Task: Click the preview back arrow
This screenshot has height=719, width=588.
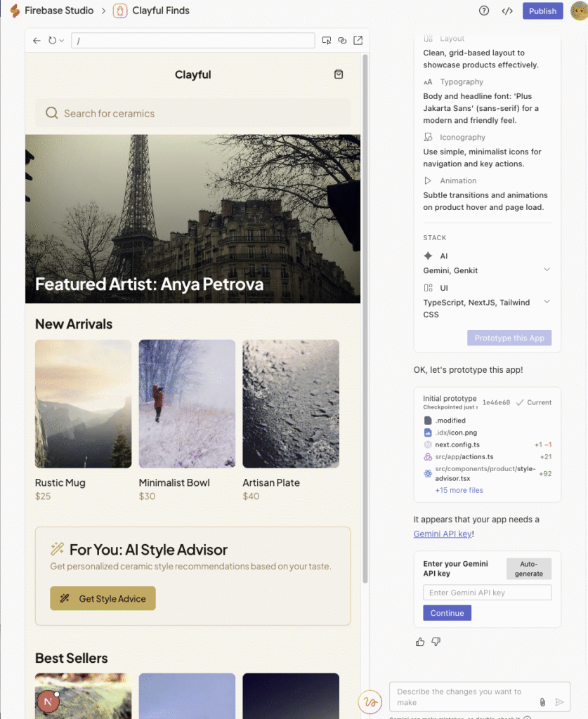Action: click(37, 41)
